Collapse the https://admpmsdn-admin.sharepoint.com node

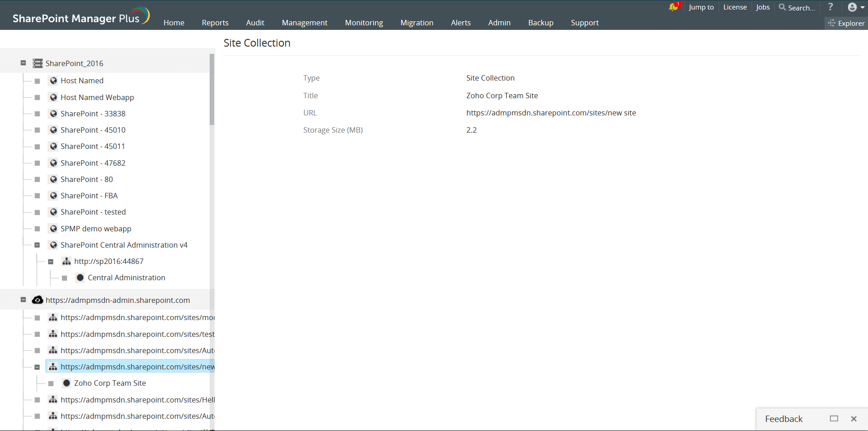(x=23, y=300)
